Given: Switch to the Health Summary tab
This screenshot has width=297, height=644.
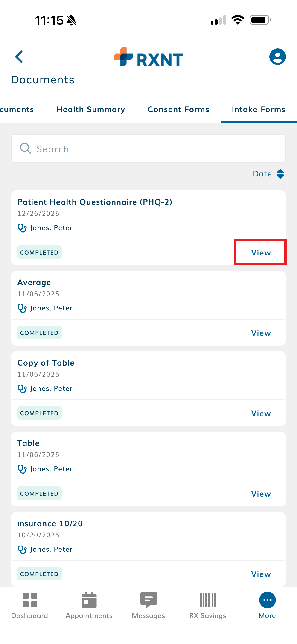Looking at the screenshot, I should pyautogui.click(x=91, y=109).
